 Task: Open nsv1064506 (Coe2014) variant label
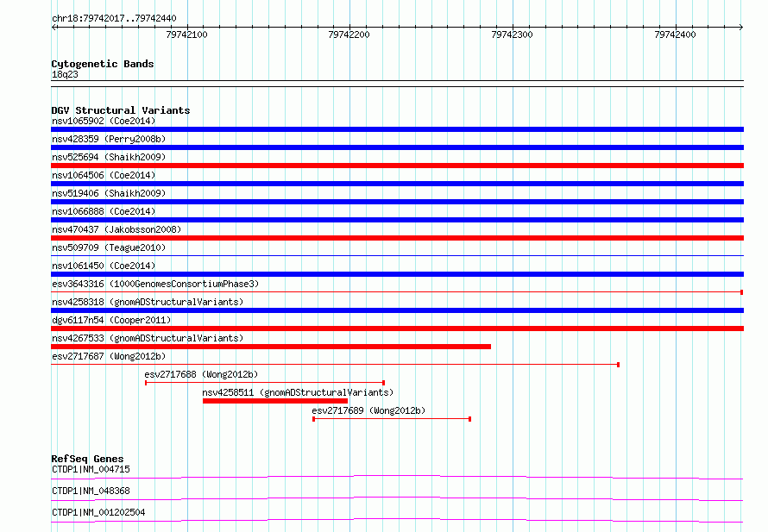pos(104,175)
